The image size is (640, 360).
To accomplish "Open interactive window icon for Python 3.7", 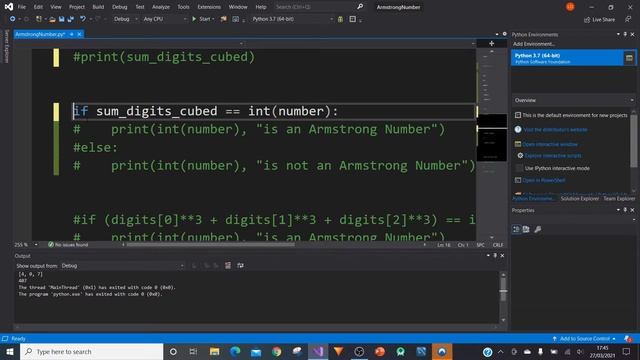I will click(629, 58).
